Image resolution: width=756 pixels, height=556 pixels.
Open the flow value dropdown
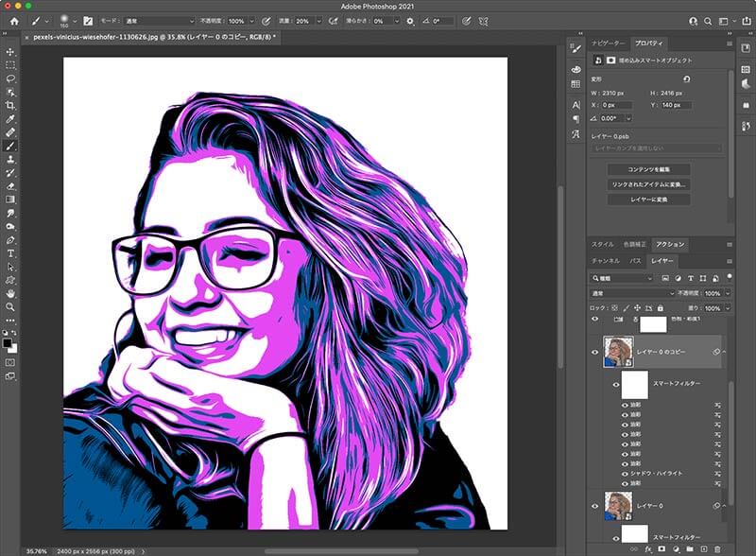pyautogui.click(x=318, y=21)
